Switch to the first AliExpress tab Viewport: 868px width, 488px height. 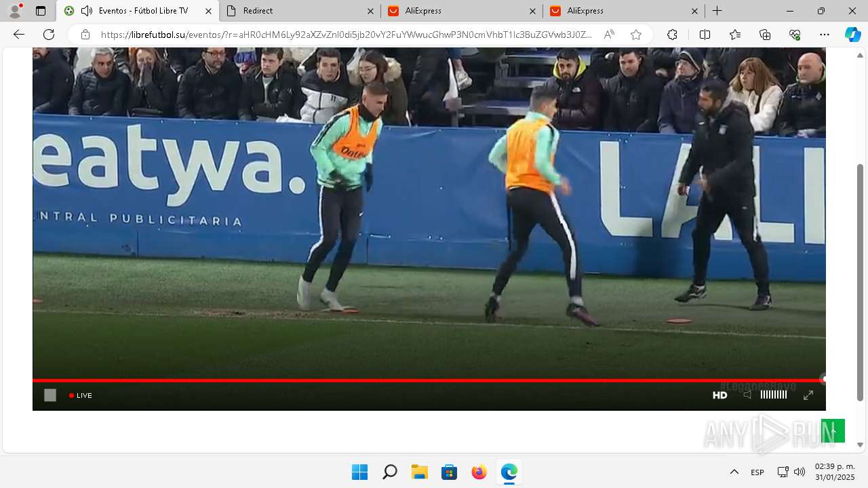[462, 11]
